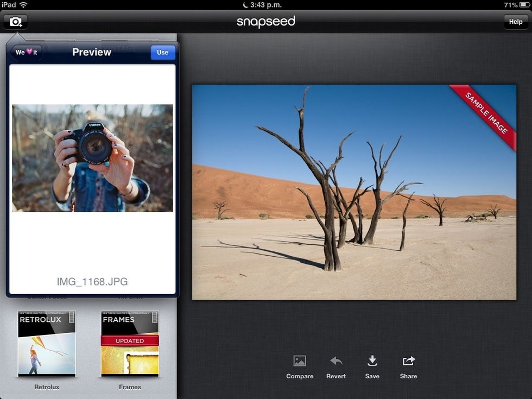Tap the snapseed title logo
Image resolution: width=532 pixels, height=399 pixels.
click(x=266, y=22)
